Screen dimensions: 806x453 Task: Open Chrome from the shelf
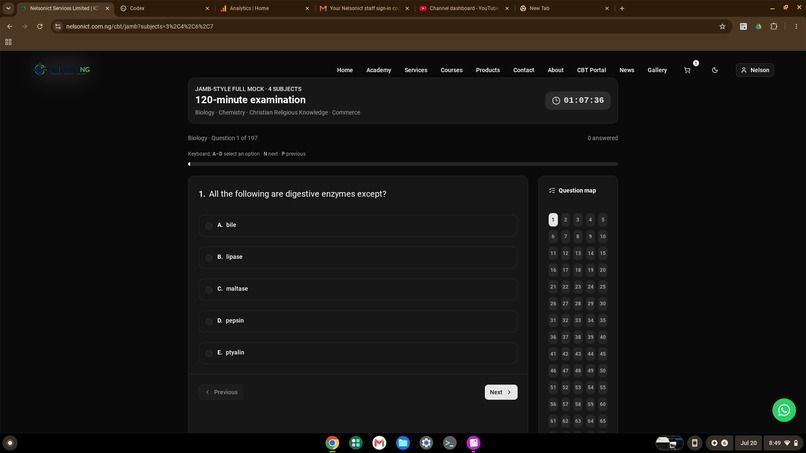pos(332,443)
